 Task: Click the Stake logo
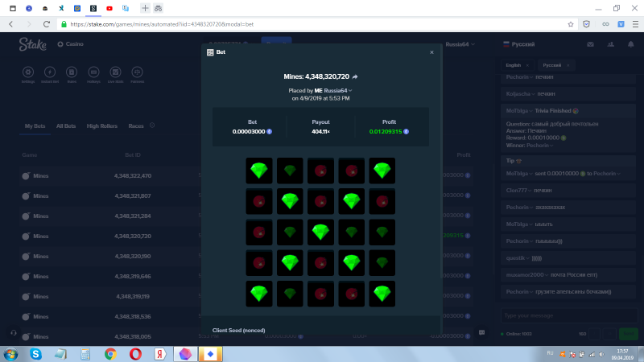pyautogui.click(x=32, y=44)
